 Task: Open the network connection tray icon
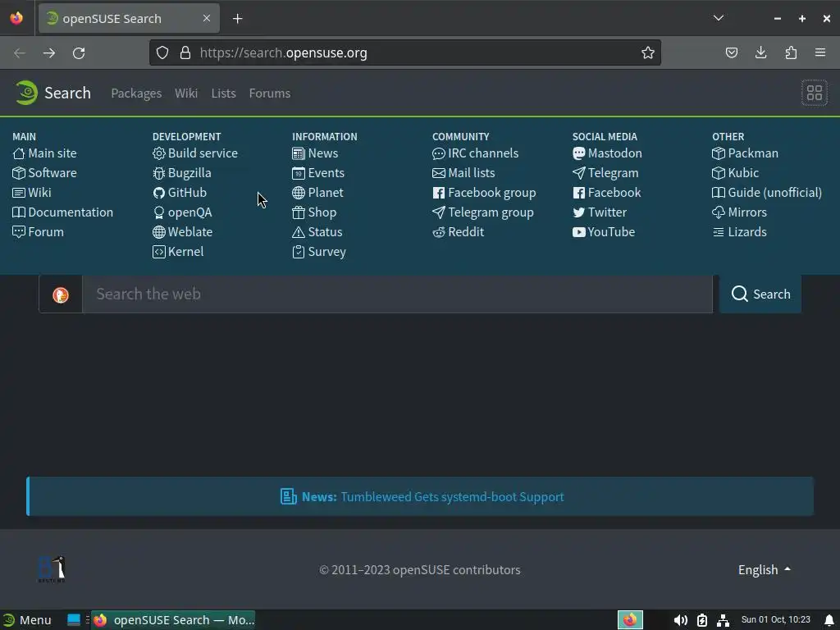[x=724, y=620]
